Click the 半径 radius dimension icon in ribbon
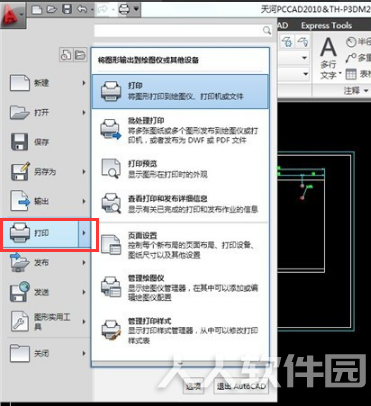 (351, 42)
